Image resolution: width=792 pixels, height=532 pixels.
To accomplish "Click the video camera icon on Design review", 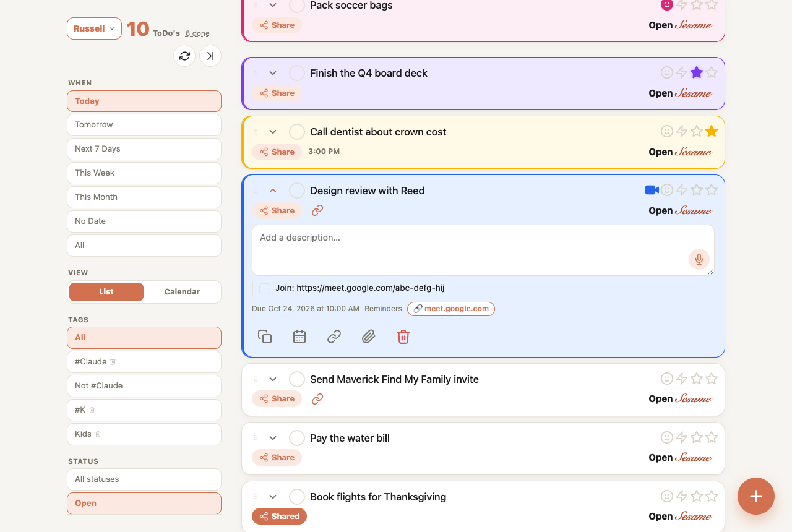I will 652,191.
